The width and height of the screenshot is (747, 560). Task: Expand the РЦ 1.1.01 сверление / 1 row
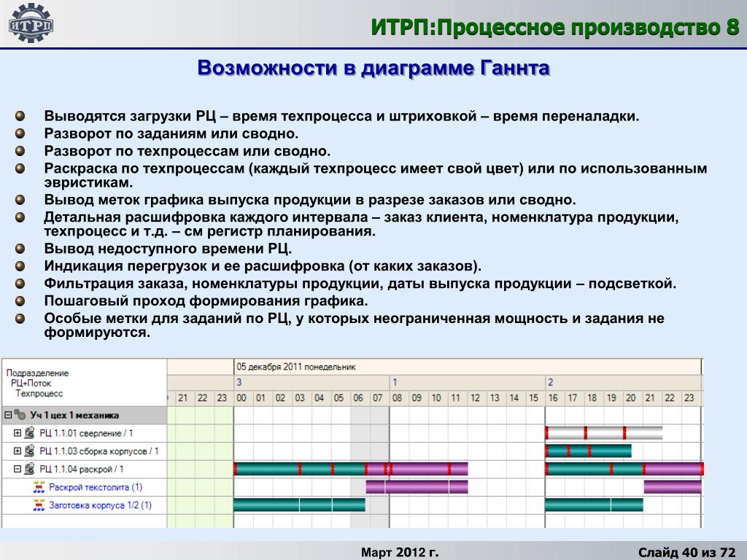[18, 433]
